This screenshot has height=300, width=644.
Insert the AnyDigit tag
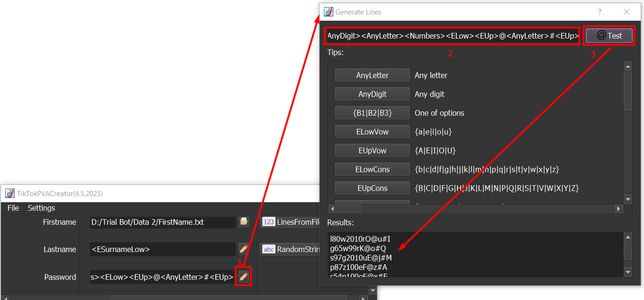click(x=372, y=94)
